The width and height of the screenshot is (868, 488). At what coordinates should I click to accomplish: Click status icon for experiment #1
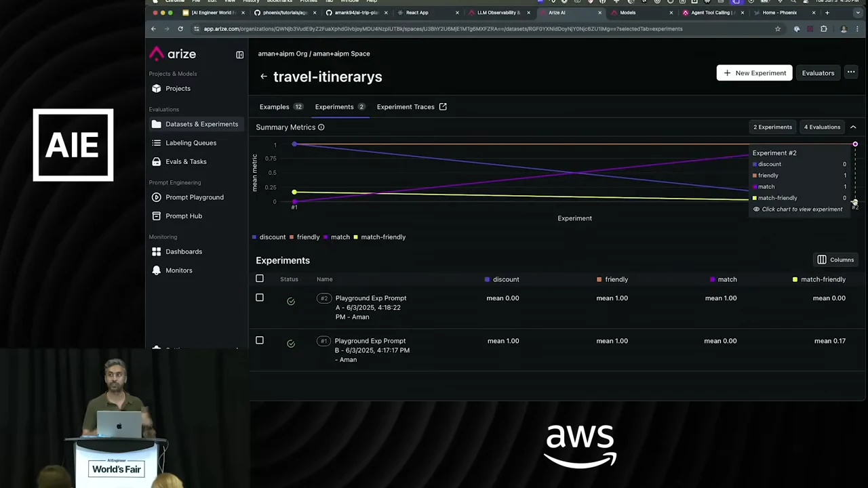tap(291, 344)
